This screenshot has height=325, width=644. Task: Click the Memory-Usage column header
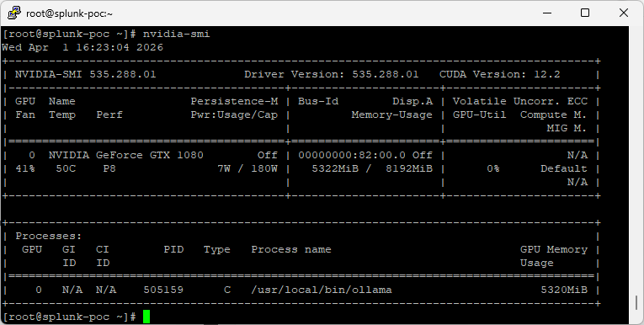391,115
